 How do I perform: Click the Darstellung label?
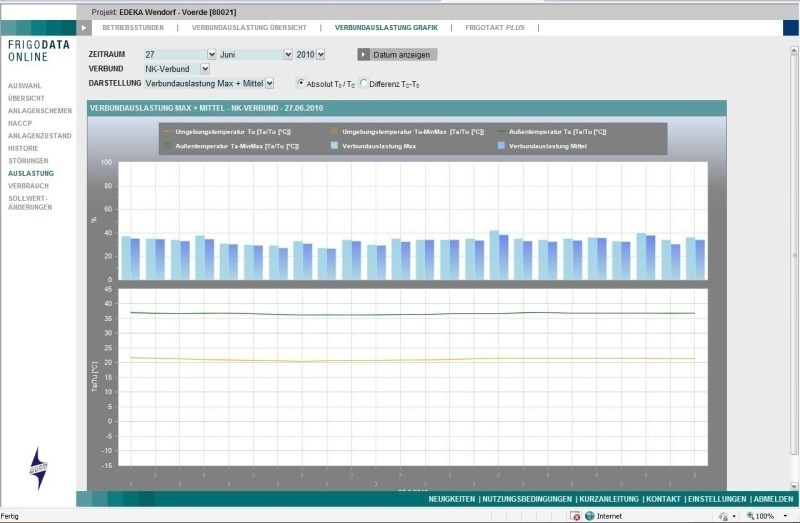(x=115, y=83)
